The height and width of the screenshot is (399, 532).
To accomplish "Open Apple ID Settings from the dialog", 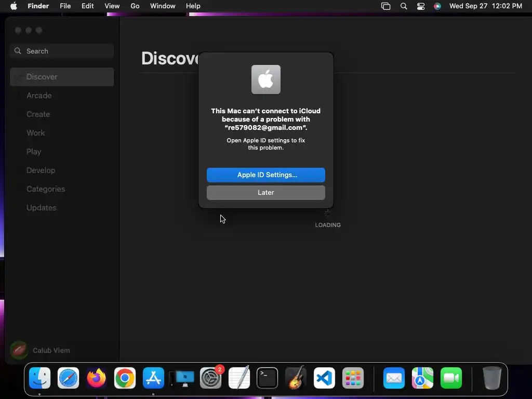I will tap(265, 175).
